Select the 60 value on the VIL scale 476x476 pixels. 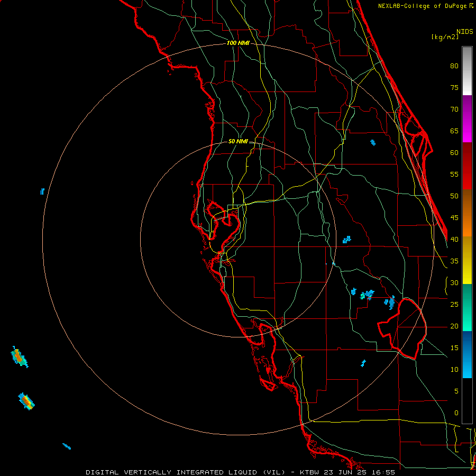pyautogui.click(x=454, y=153)
